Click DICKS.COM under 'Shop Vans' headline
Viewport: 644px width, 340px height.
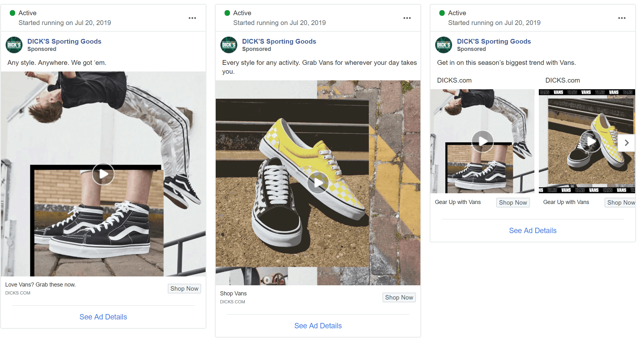pyautogui.click(x=232, y=302)
